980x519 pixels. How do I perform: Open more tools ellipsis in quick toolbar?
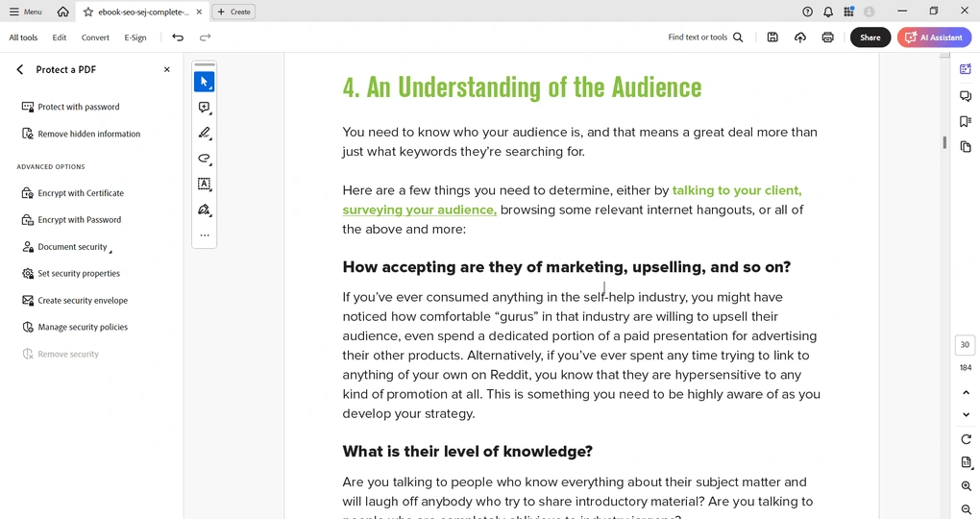point(204,235)
